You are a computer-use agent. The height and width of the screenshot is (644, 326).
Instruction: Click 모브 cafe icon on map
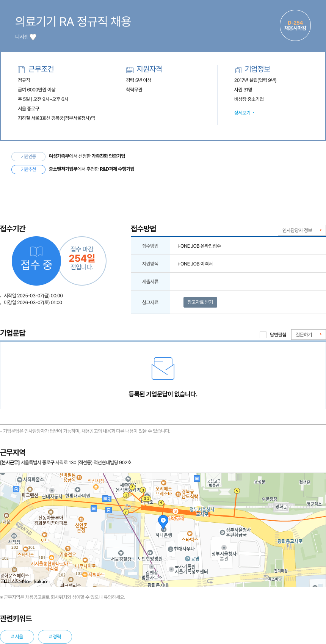tap(45, 535)
